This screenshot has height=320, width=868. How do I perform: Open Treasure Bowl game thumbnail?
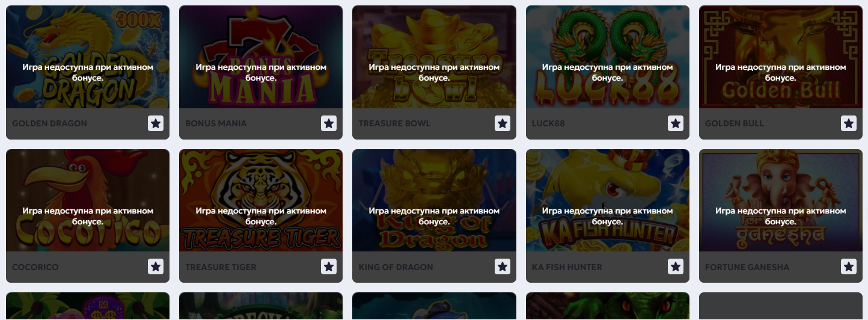pyautogui.click(x=434, y=57)
